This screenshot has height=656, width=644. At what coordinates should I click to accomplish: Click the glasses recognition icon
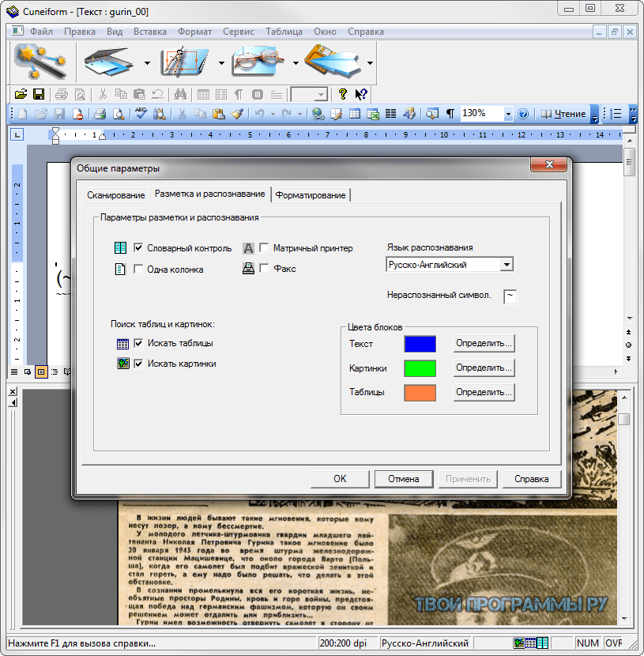tap(259, 62)
